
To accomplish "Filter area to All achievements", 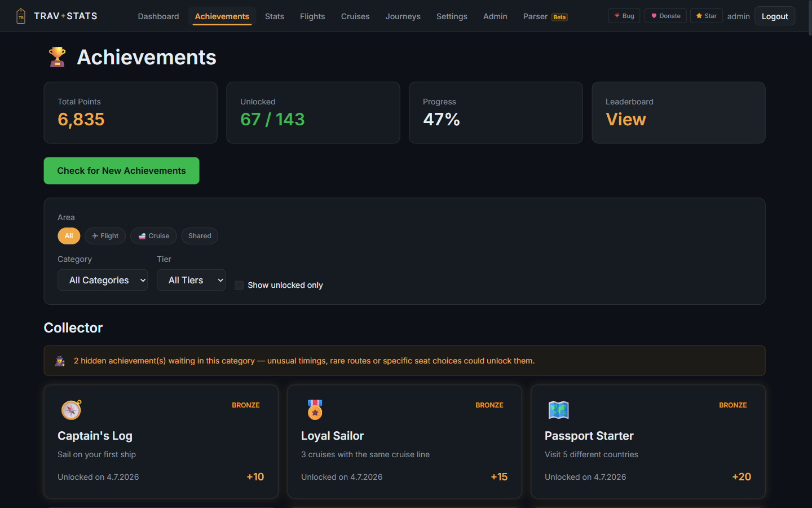I will (69, 236).
